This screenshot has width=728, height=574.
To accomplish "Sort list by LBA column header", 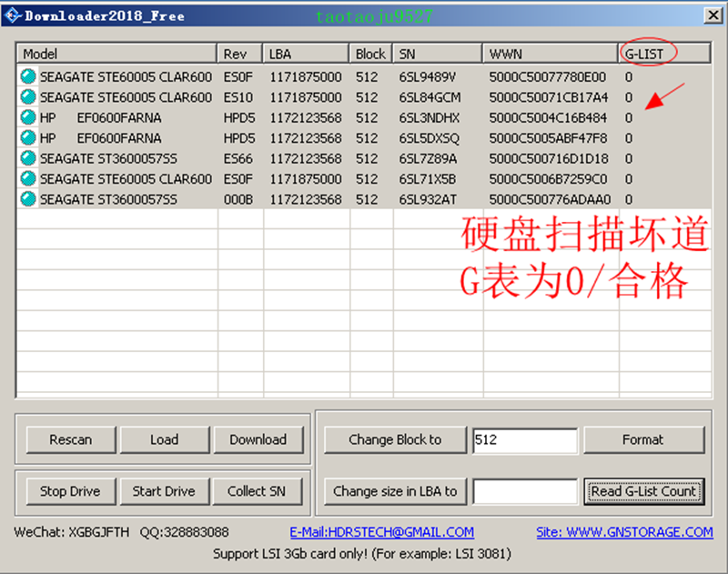I will pos(306,54).
